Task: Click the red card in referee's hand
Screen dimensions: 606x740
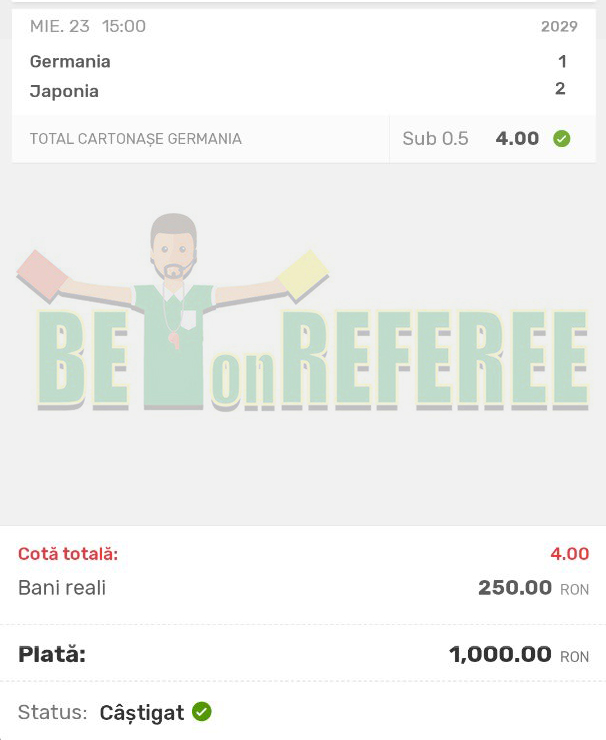Action: (42, 276)
